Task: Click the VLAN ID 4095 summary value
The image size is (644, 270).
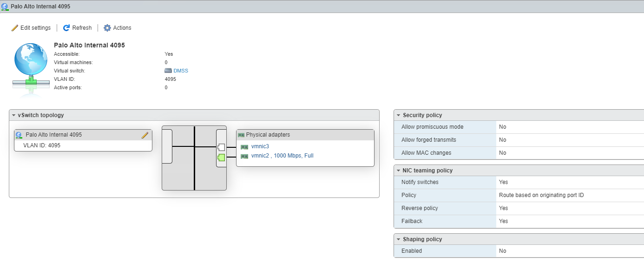Action: click(x=170, y=79)
